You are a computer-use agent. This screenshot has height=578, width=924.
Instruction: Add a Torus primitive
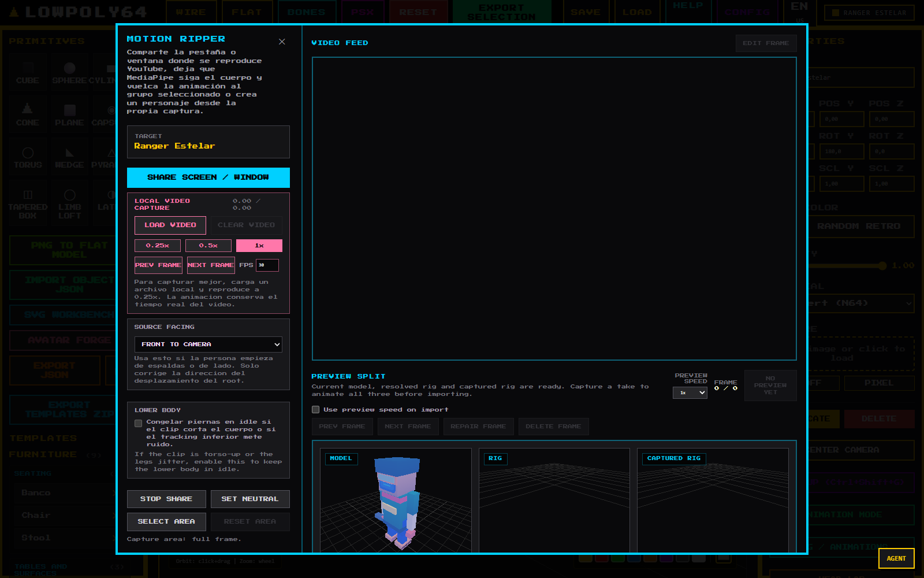(28, 158)
